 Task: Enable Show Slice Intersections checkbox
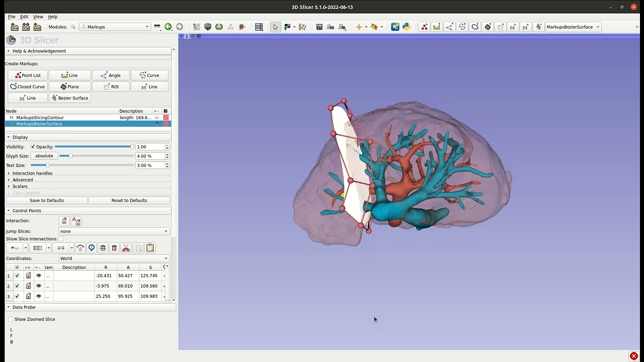(x=61, y=239)
